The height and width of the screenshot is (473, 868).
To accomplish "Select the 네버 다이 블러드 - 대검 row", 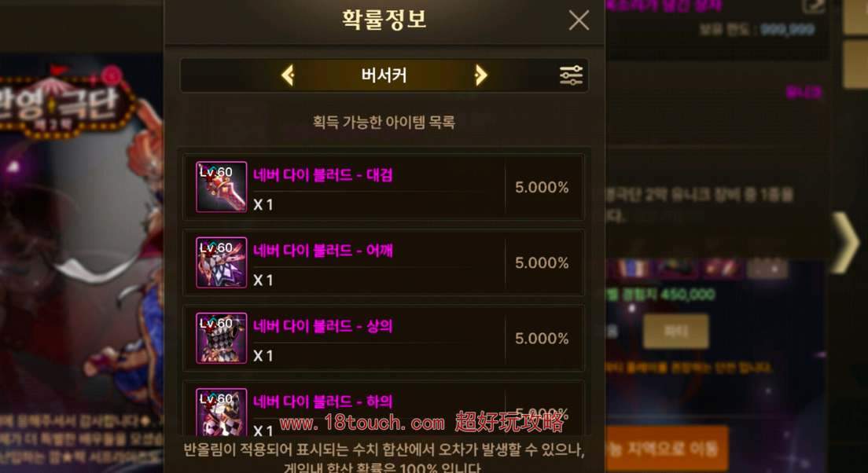I will point(383,187).
